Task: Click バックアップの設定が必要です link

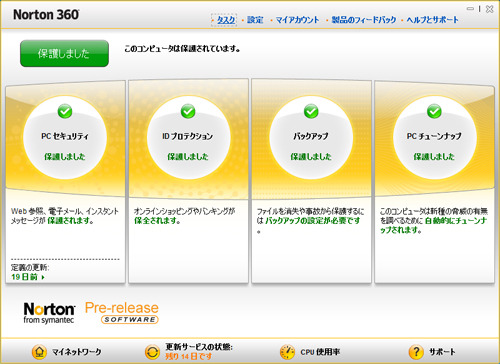Action: (x=313, y=221)
